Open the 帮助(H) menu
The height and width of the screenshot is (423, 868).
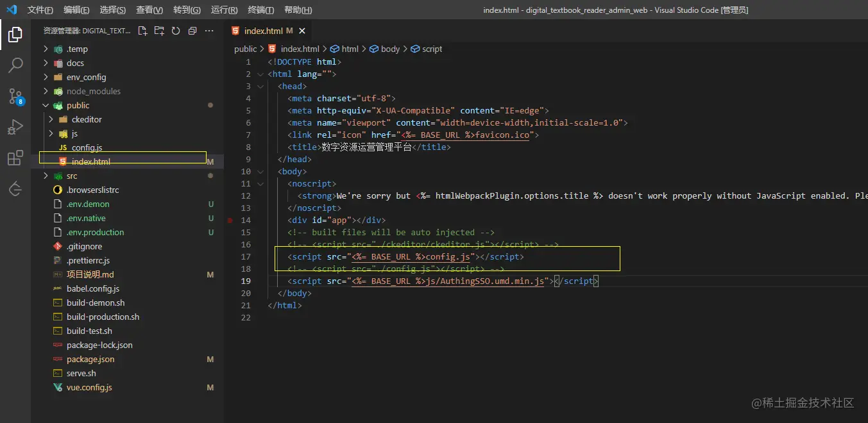tap(298, 10)
